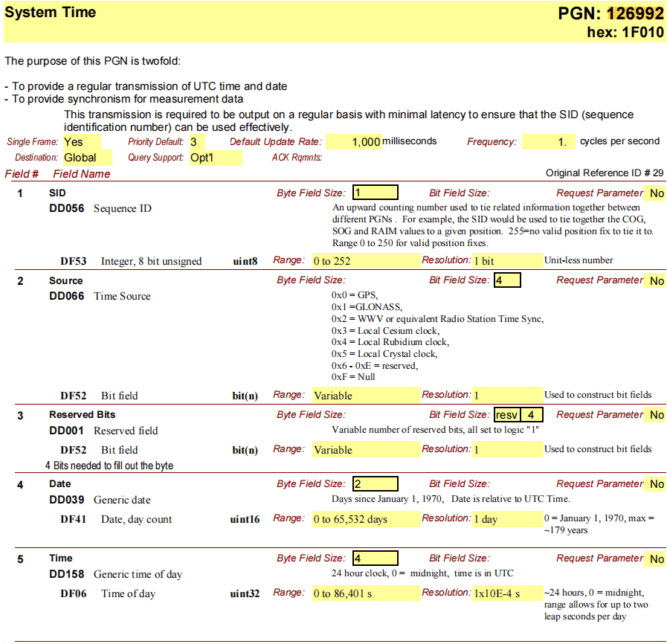This screenshot has width=667, height=644.
Task: Click the resv box for Reserved Bits
Action: [506, 415]
